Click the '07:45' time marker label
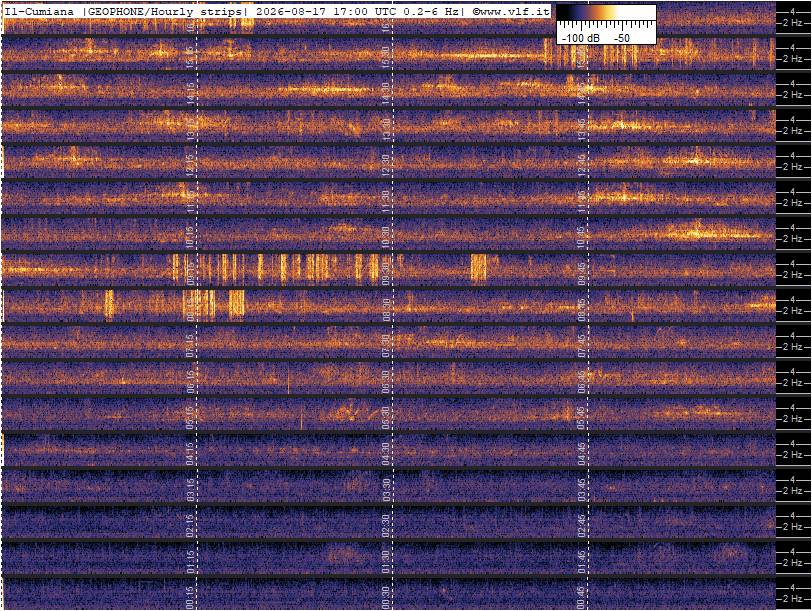 pyautogui.click(x=582, y=344)
